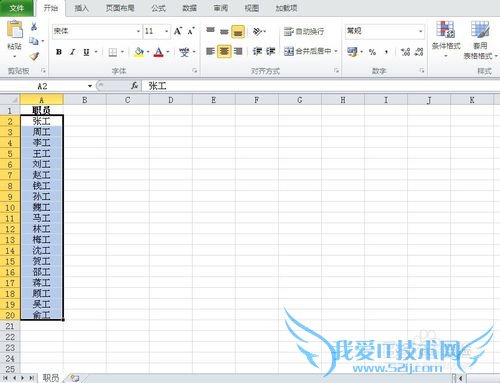The width and height of the screenshot is (500, 383).
Task: Click Merge and Center (合并后居中)
Action: pyautogui.click(x=307, y=51)
